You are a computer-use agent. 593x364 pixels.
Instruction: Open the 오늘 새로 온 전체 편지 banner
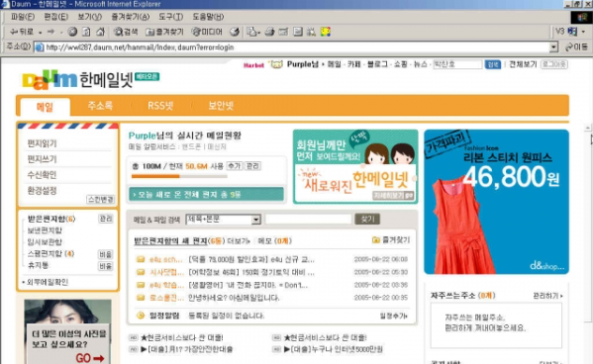coord(206,194)
